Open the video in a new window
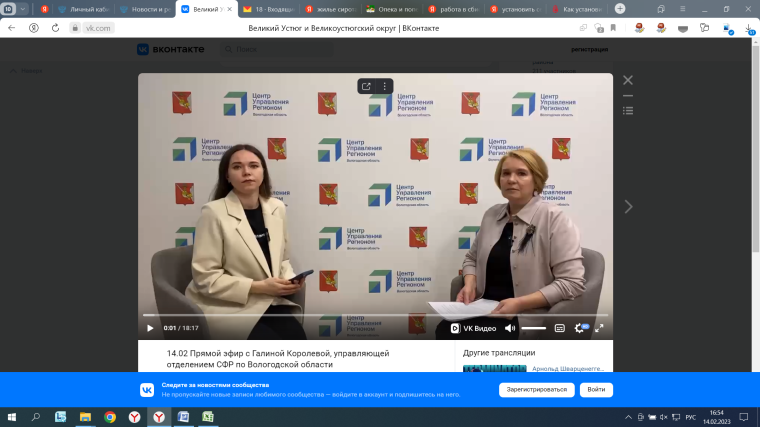Viewport: 760px width, 427px height. pyautogui.click(x=366, y=86)
